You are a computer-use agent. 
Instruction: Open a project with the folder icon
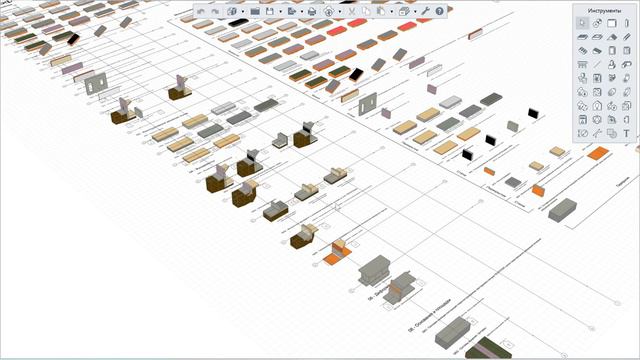pos(255,11)
